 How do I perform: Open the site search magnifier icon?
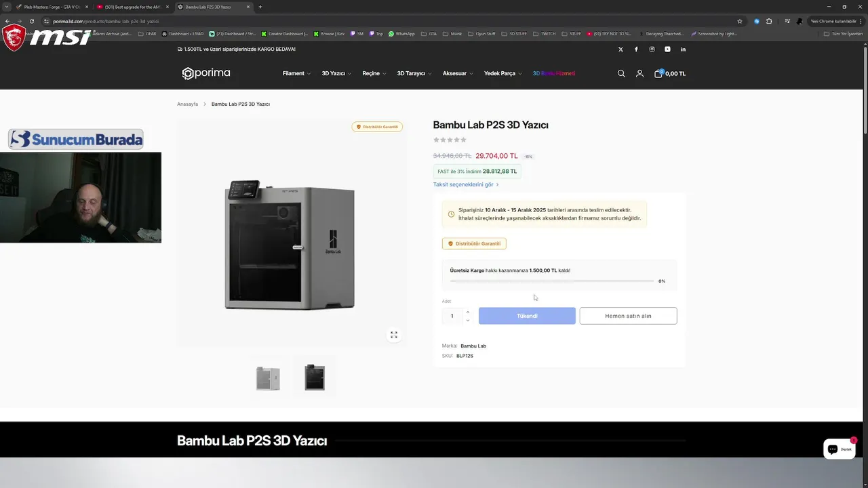[x=621, y=73]
